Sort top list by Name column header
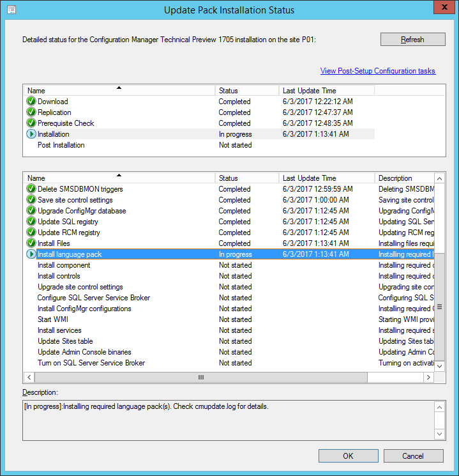Screen dimensions: 459x476 click(119, 91)
